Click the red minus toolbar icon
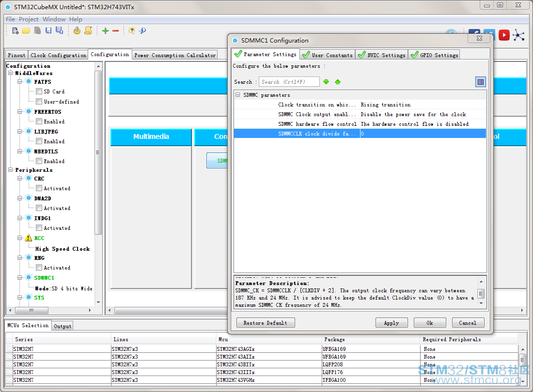The image size is (533, 392). [x=116, y=31]
